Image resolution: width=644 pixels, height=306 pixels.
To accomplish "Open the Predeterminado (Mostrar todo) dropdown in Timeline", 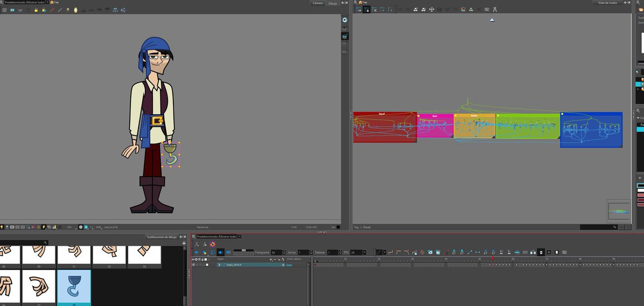I will [x=240, y=236].
